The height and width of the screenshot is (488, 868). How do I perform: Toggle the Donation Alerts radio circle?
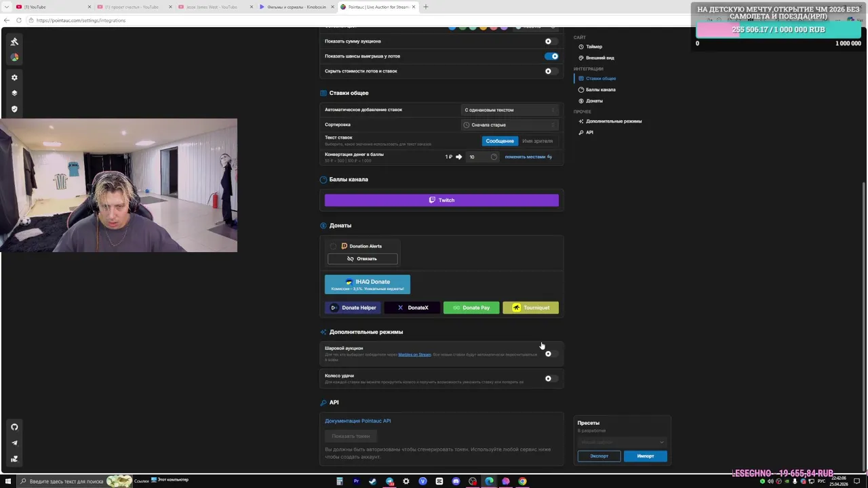coord(333,246)
